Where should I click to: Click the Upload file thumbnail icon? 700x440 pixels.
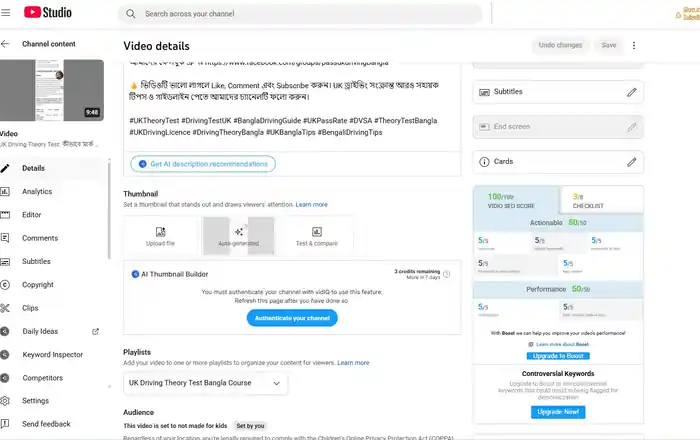160,232
